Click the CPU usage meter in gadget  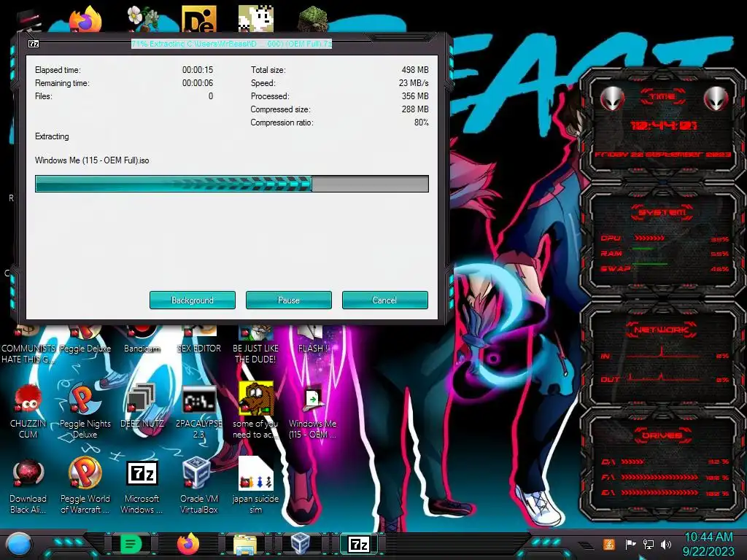tap(649, 238)
